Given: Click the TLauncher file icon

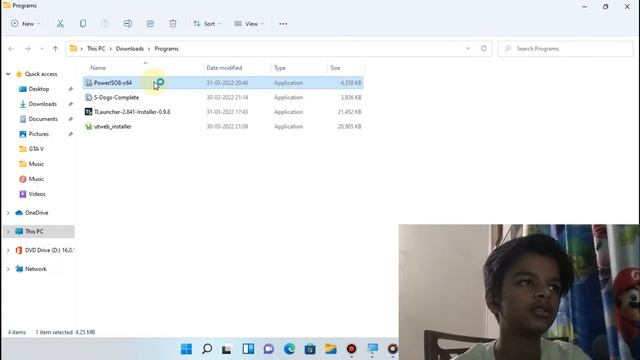Looking at the screenshot, I should click(x=88, y=112).
